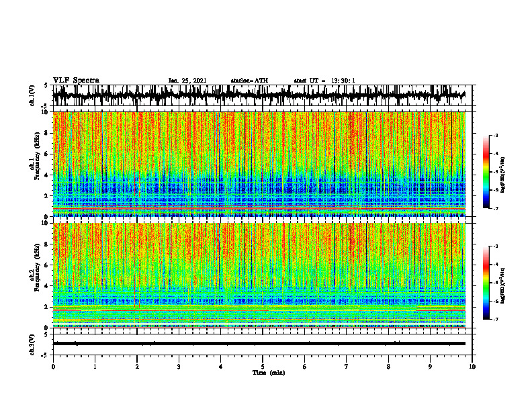Viewport: 532px width, 411px height.
Task: Click the "Time (min)" x-axis label
Action: (x=269, y=373)
